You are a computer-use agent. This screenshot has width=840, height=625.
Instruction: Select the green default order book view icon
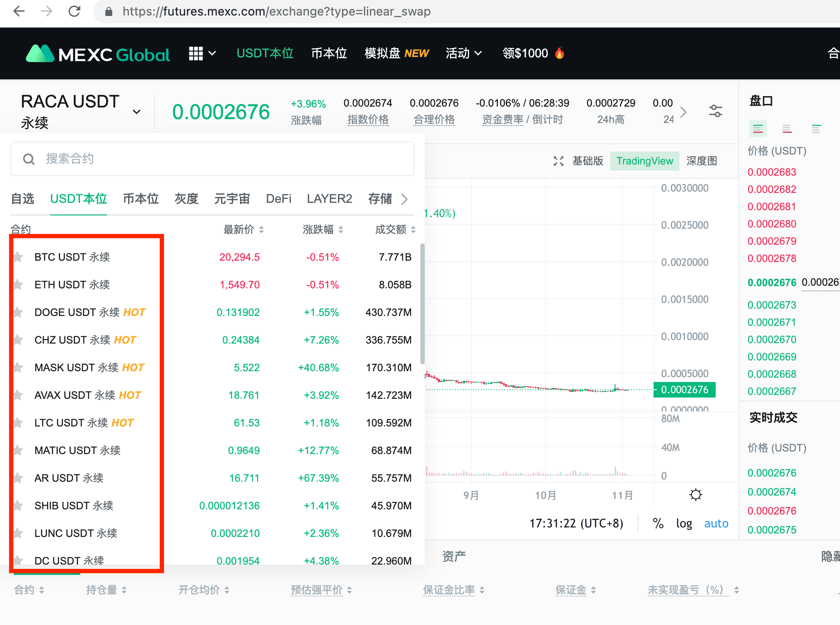[x=758, y=128]
